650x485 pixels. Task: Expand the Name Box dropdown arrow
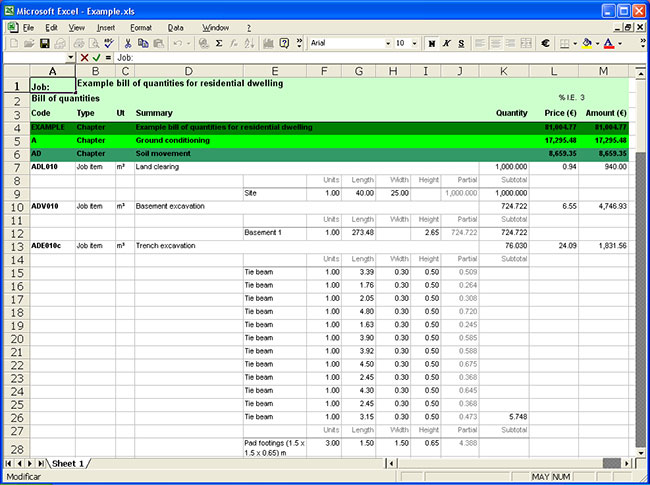click(70, 57)
